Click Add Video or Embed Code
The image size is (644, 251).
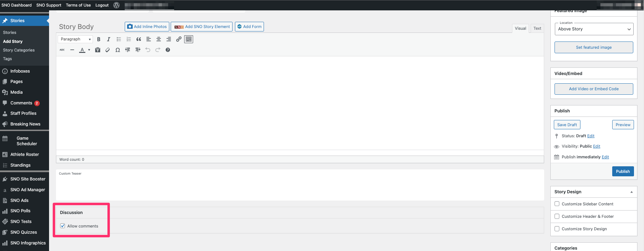[x=594, y=89]
